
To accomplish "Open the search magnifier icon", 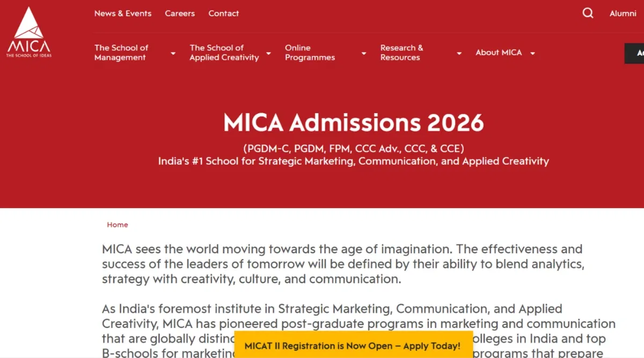I will pyautogui.click(x=588, y=13).
